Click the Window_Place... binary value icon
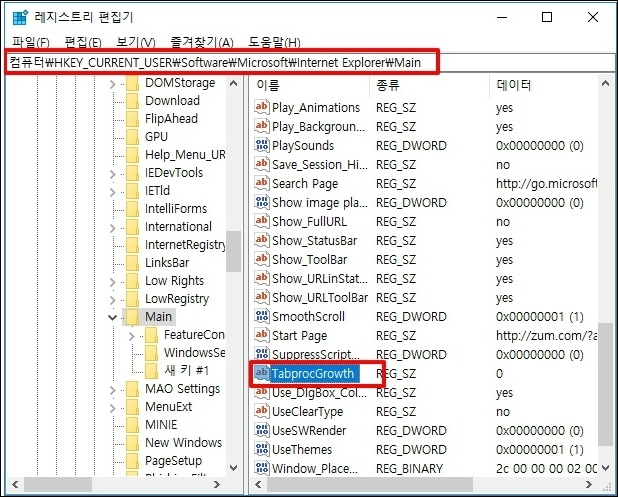618x497 pixels. click(x=262, y=468)
